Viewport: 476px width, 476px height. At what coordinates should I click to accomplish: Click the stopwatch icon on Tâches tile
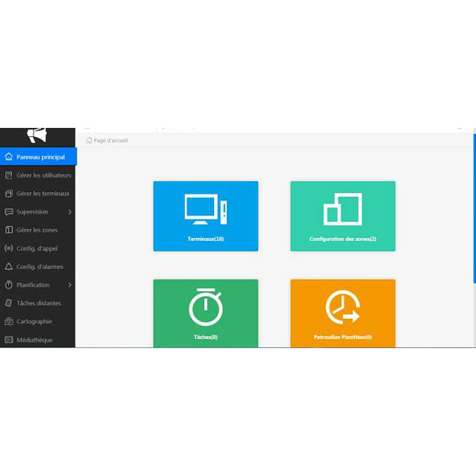[205, 307]
